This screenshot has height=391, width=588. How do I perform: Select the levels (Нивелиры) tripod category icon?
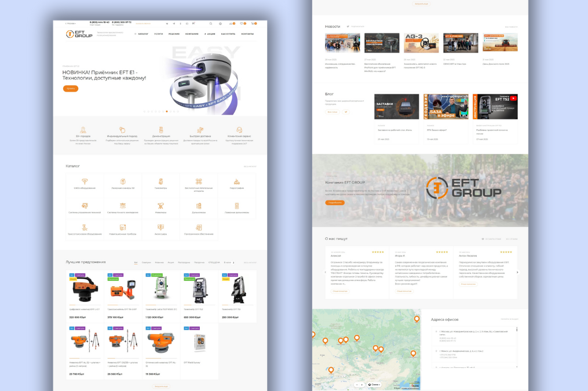(x=160, y=206)
